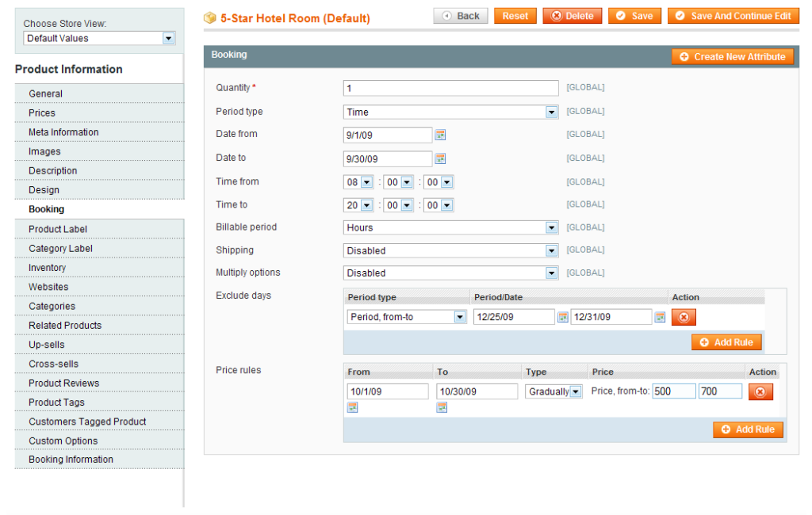Open price rule Type dropdown
The height and width of the screenshot is (515, 812).
pyautogui.click(x=553, y=392)
